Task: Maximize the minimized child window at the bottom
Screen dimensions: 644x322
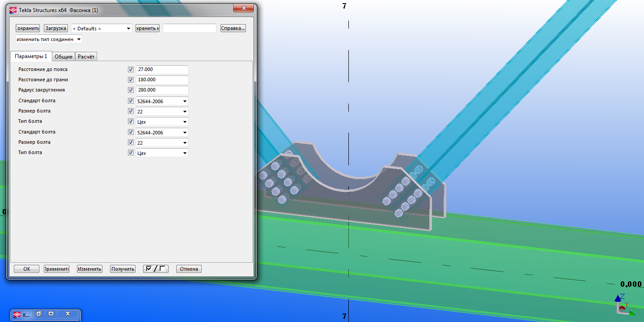Action: [51, 314]
